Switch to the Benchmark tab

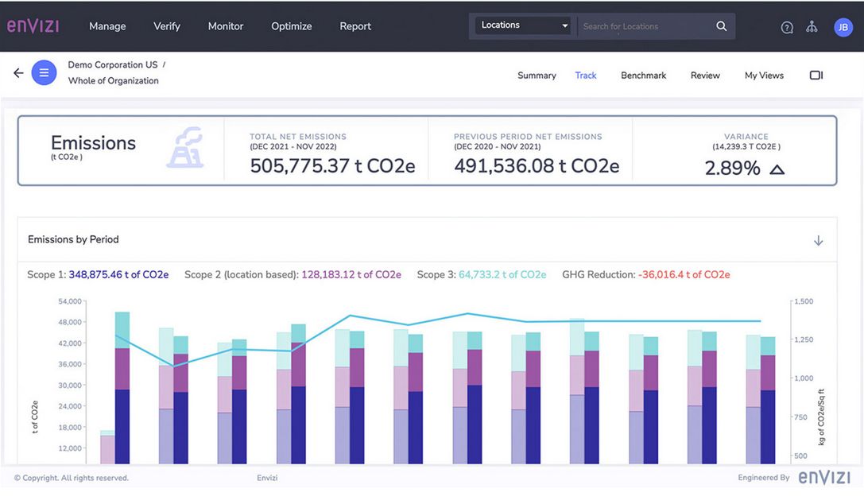tap(643, 76)
